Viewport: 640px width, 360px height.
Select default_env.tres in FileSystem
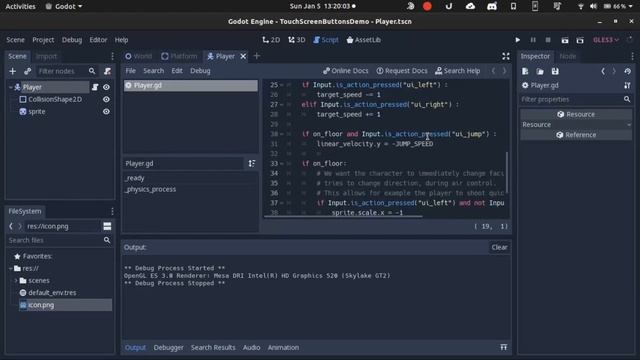tap(52, 293)
